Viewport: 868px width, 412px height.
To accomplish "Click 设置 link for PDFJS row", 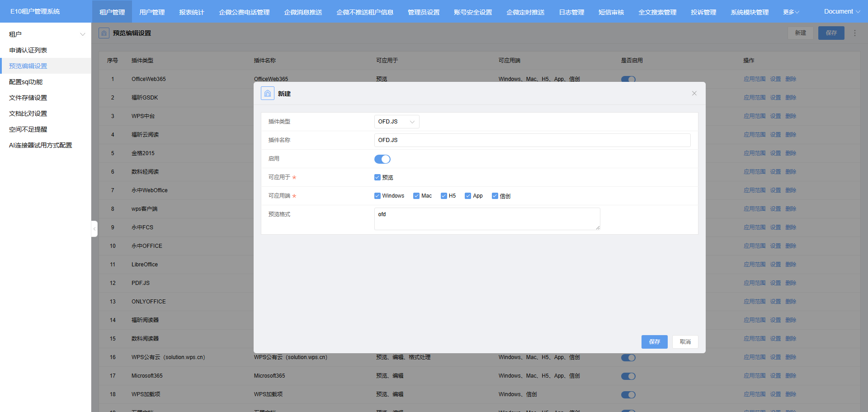I will coord(775,283).
